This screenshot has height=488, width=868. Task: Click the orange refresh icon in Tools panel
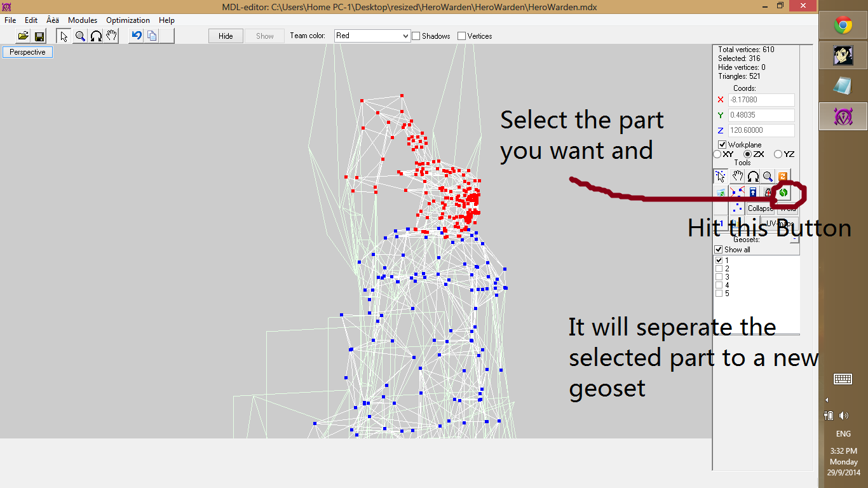click(x=783, y=177)
